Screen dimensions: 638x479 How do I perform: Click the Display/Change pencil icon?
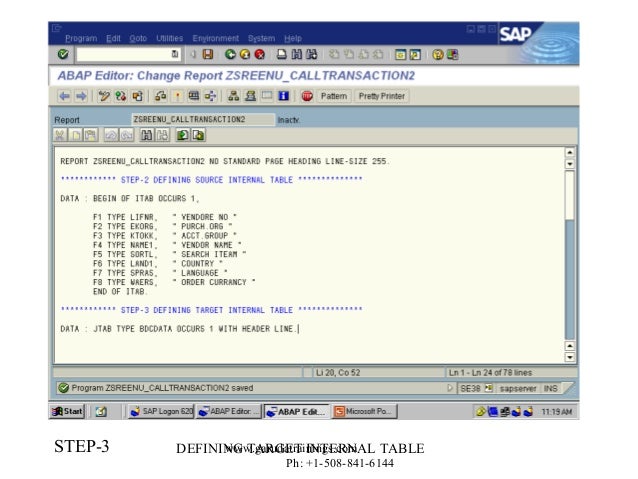[104, 96]
